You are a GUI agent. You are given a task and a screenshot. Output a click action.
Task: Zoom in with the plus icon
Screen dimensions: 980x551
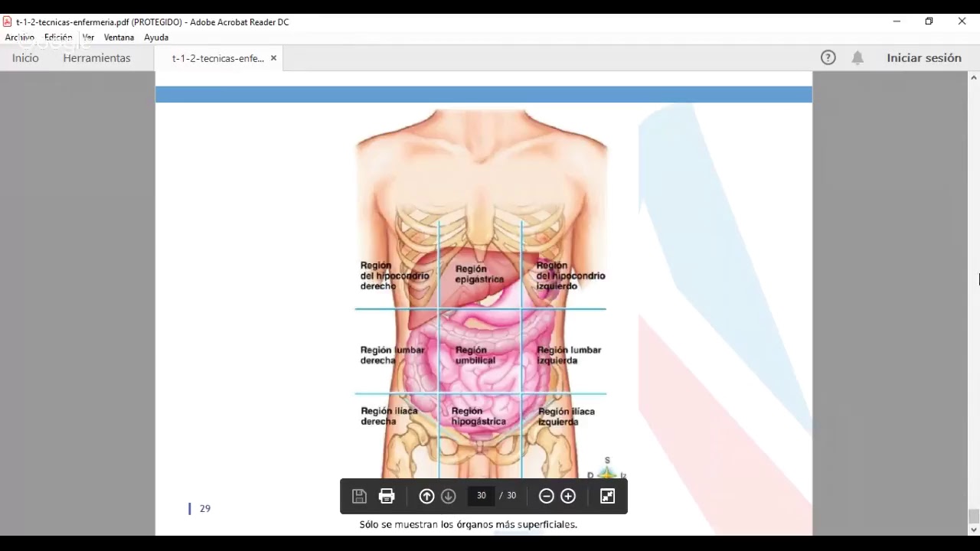coord(568,496)
